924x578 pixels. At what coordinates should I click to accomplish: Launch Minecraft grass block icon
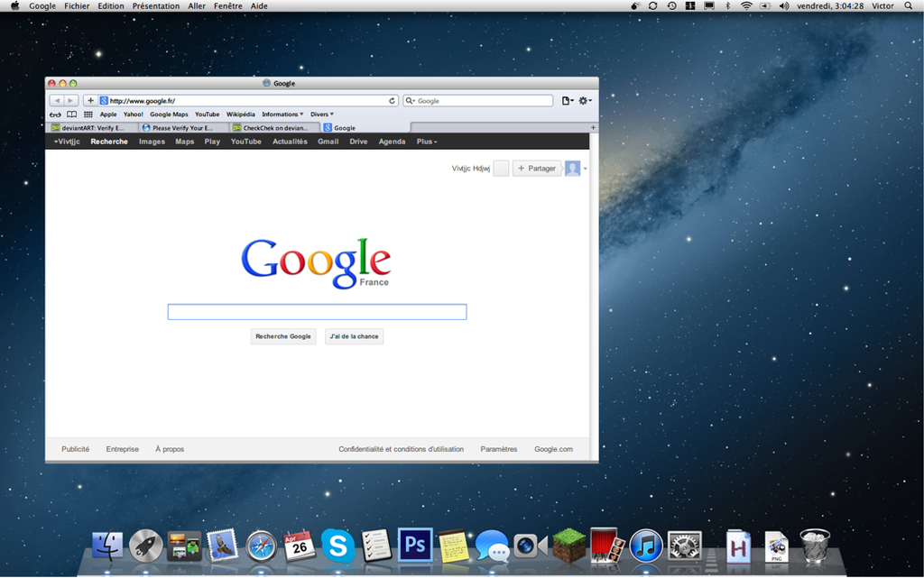[x=568, y=546]
